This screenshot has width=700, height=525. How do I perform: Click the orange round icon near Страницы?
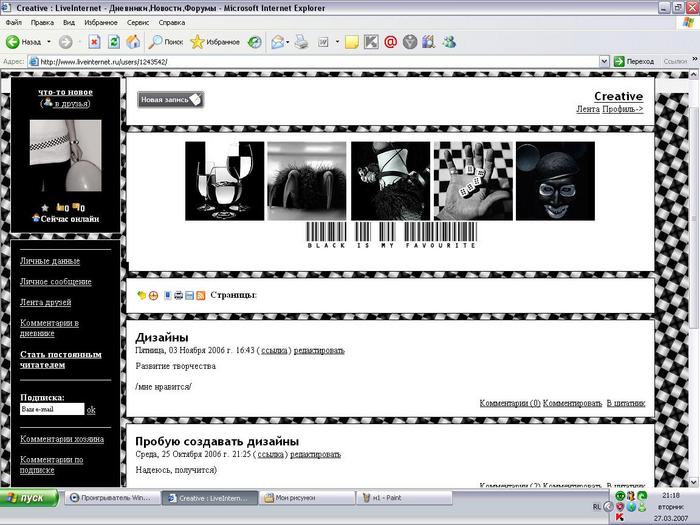[153, 295]
